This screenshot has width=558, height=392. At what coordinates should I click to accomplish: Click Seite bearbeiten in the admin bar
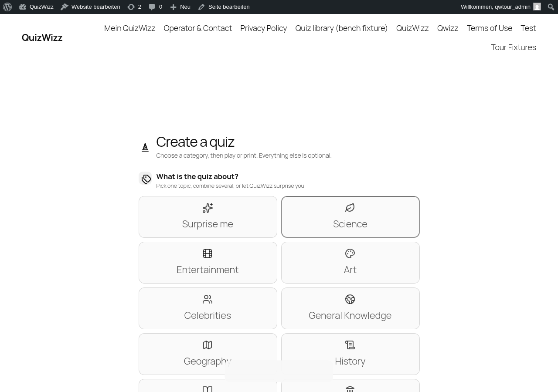coord(224,7)
